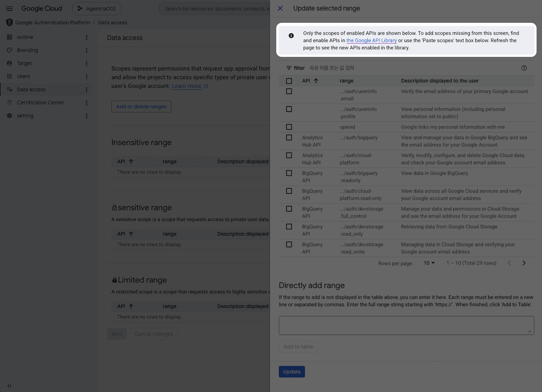Check the Analytics Hub auth/bigquery scope checkbox

tap(289, 138)
